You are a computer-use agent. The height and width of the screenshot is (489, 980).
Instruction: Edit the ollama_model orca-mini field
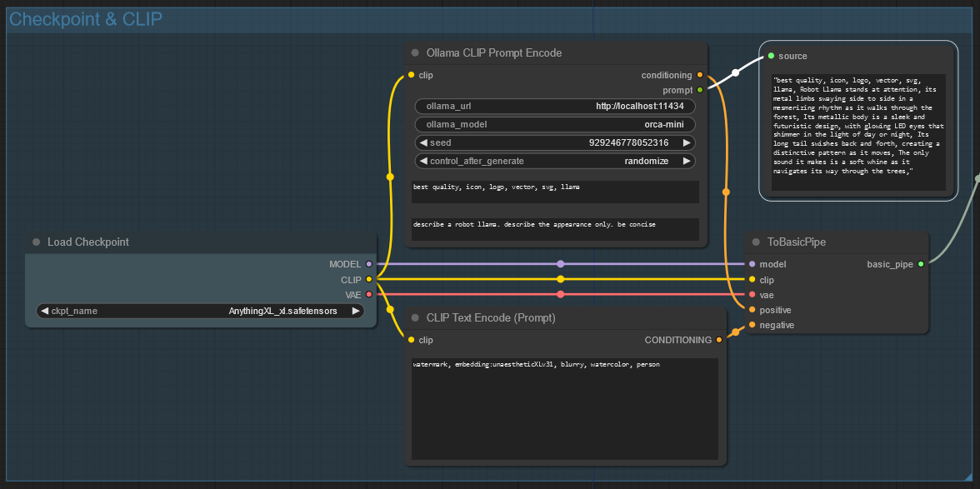(555, 124)
